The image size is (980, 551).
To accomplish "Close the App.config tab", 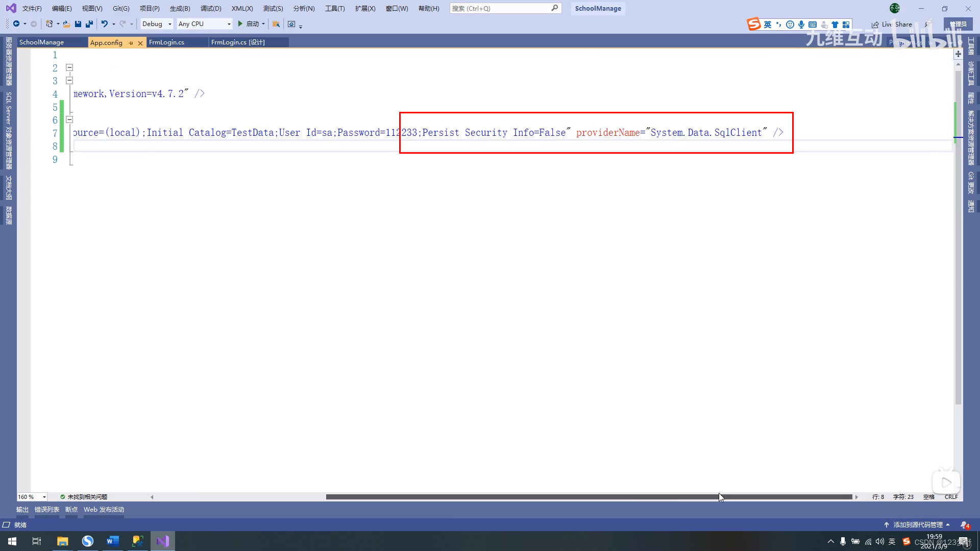I will (x=140, y=43).
